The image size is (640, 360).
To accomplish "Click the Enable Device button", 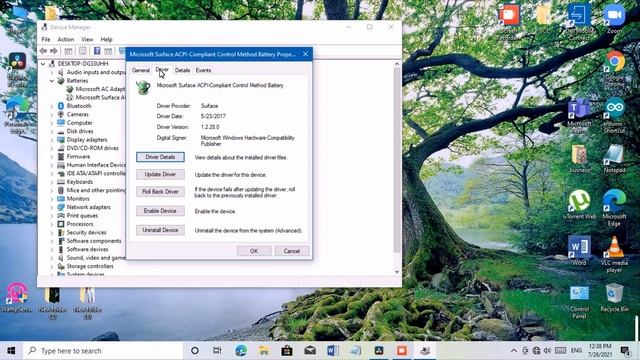I will coord(160,211).
